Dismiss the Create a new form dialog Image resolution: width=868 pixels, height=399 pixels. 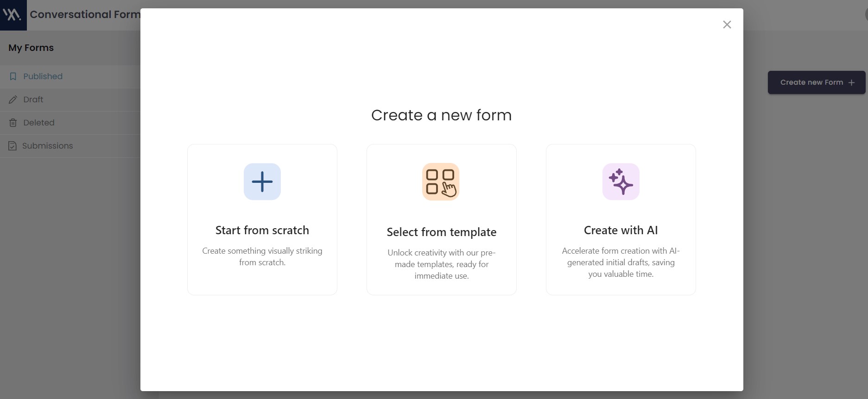click(x=727, y=24)
